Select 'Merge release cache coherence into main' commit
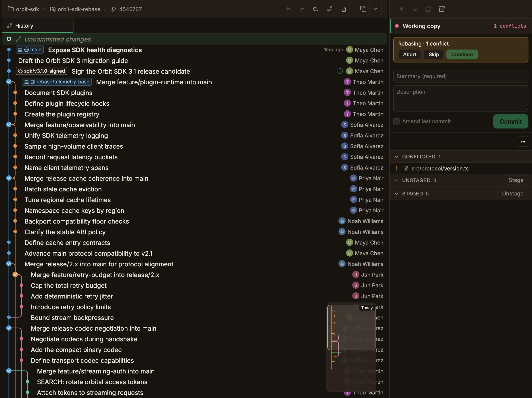 (86, 178)
